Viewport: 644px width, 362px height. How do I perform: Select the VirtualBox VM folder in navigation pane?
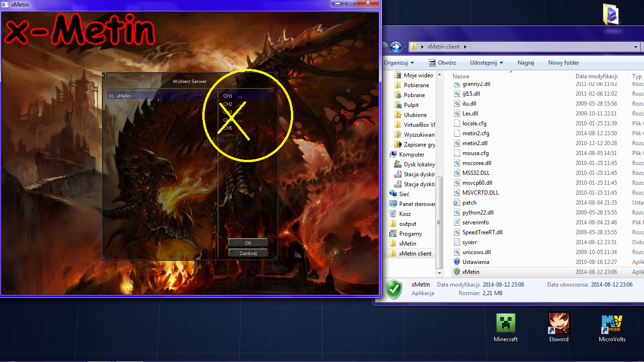(x=419, y=125)
